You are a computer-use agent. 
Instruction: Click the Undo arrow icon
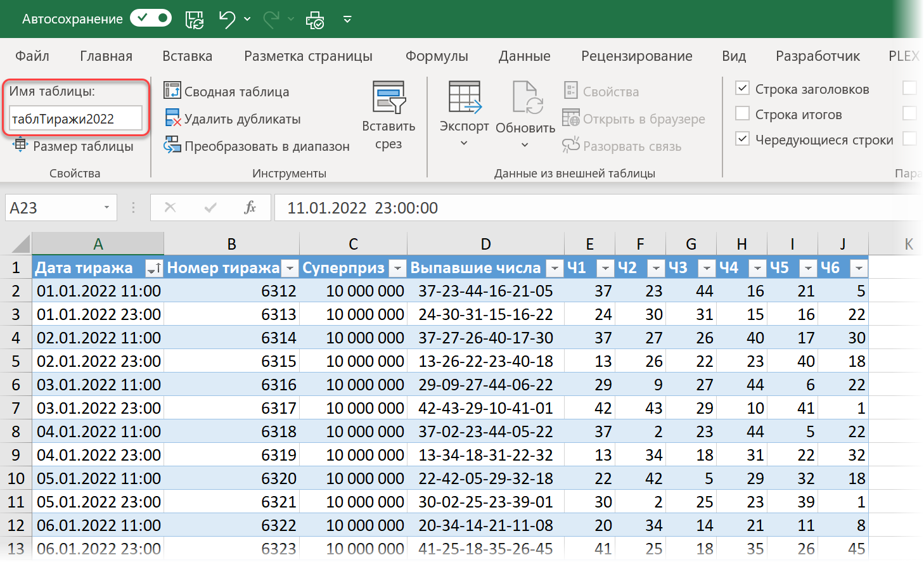pos(227,19)
